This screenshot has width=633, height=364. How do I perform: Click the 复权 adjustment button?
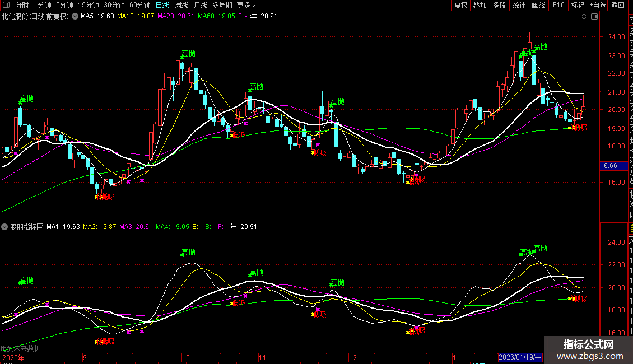coord(460,5)
